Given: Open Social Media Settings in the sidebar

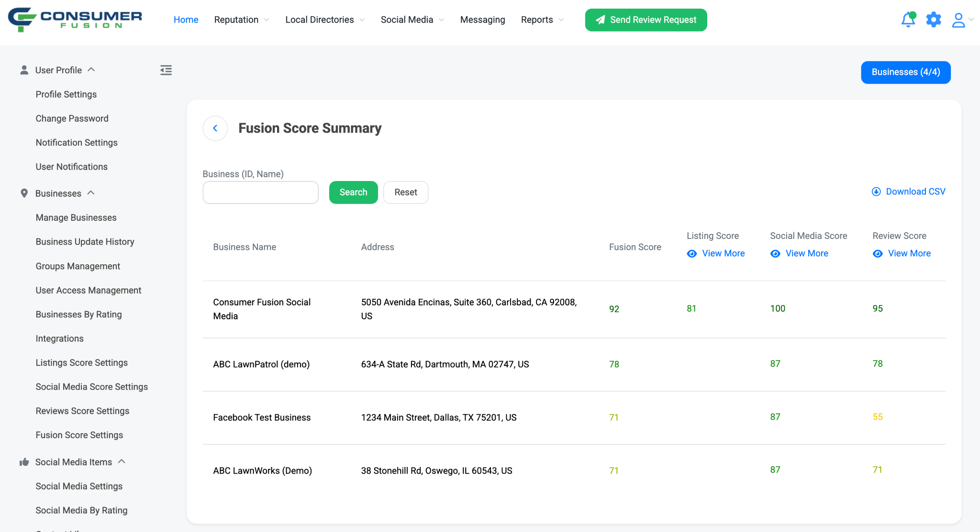Looking at the screenshot, I should point(79,487).
